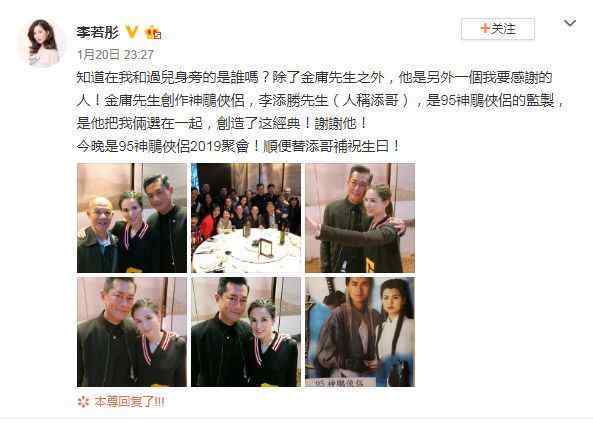Click the post text line about 2019聚會
The width and height of the screenshot is (593, 423).
click(238, 146)
